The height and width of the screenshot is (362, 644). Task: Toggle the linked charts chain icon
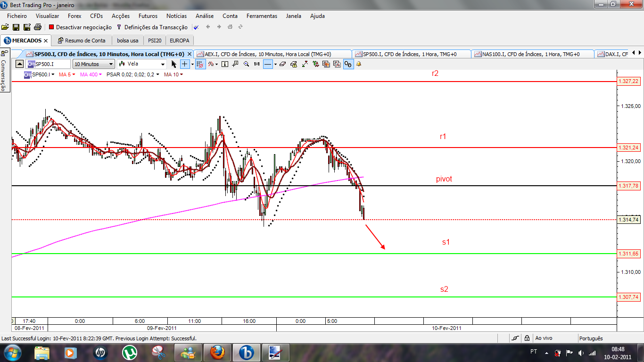click(348, 64)
